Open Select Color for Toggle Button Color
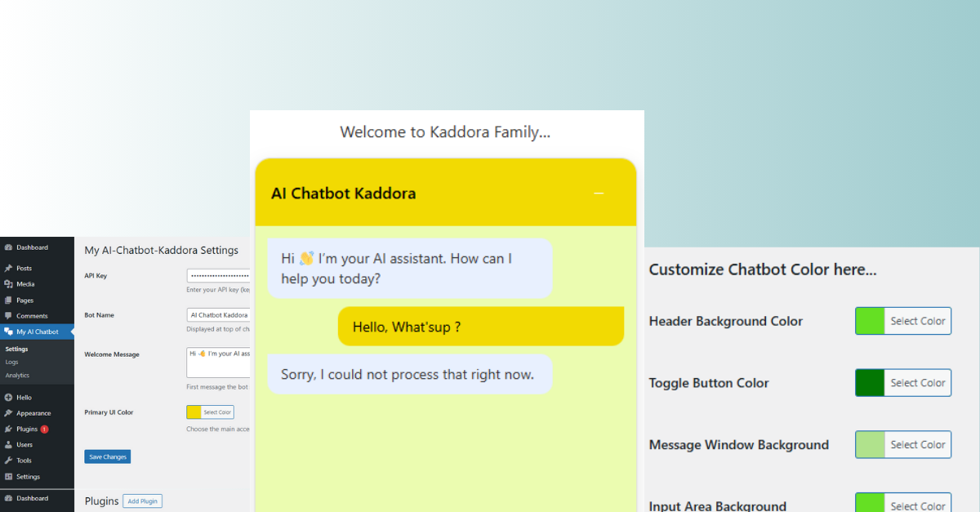 917,383
